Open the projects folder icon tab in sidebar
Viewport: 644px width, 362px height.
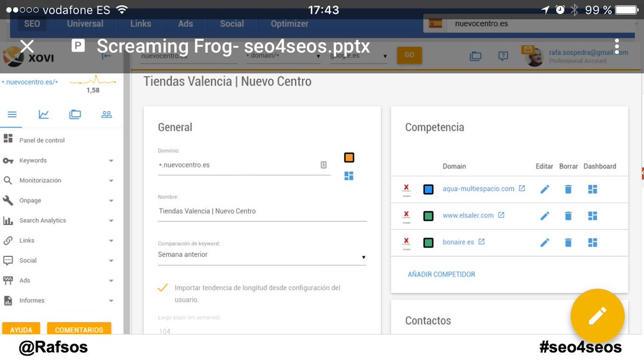75,114
